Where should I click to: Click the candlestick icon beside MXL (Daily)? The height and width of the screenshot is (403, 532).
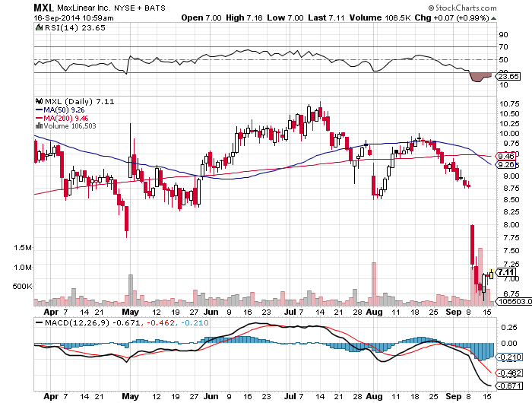click(x=40, y=101)
